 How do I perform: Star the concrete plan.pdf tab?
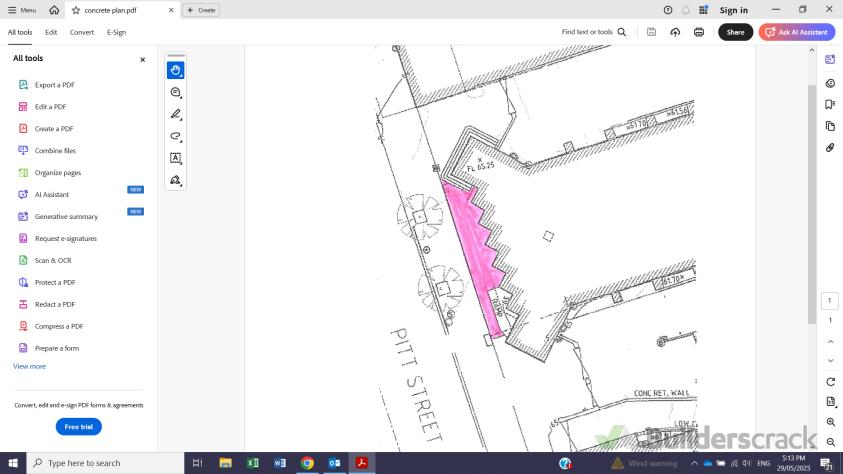[x=76, y=10]
